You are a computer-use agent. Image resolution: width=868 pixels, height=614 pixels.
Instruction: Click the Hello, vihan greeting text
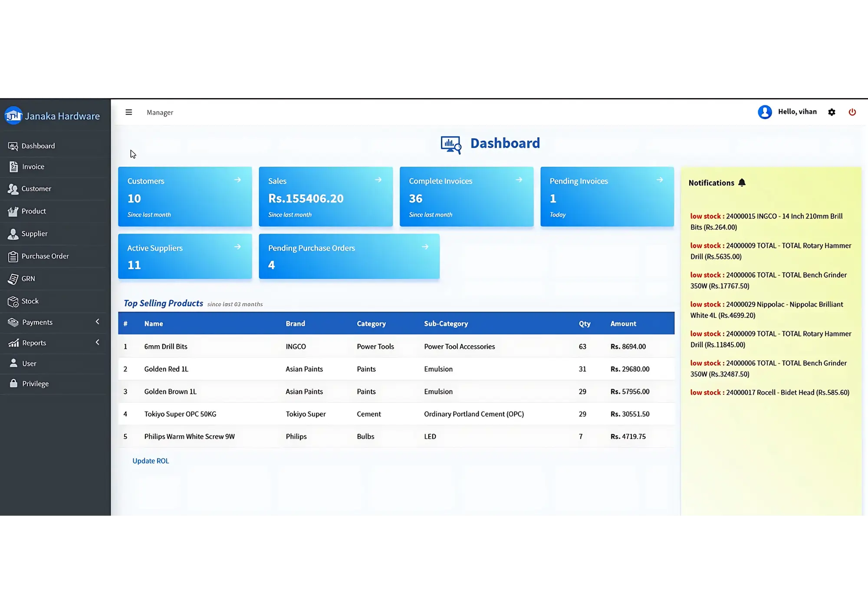tap(797, 112)
